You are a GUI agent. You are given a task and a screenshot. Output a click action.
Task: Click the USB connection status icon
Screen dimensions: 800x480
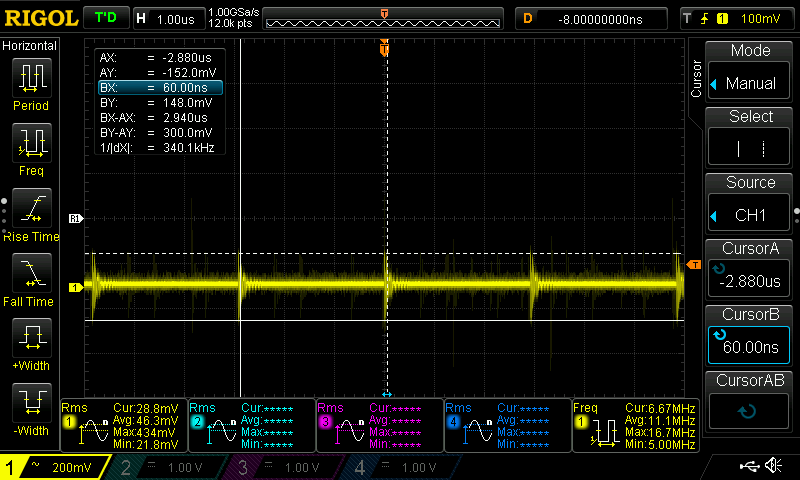coord(749,465)
